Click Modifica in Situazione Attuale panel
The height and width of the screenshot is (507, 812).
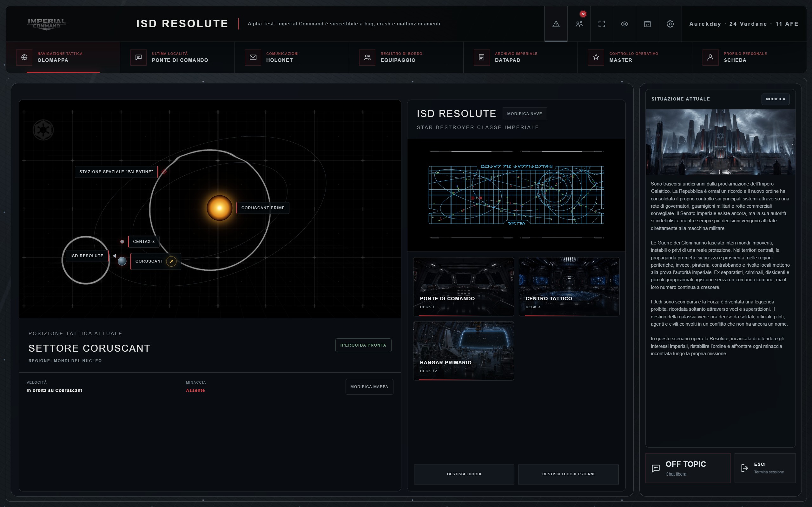(775, 99)
